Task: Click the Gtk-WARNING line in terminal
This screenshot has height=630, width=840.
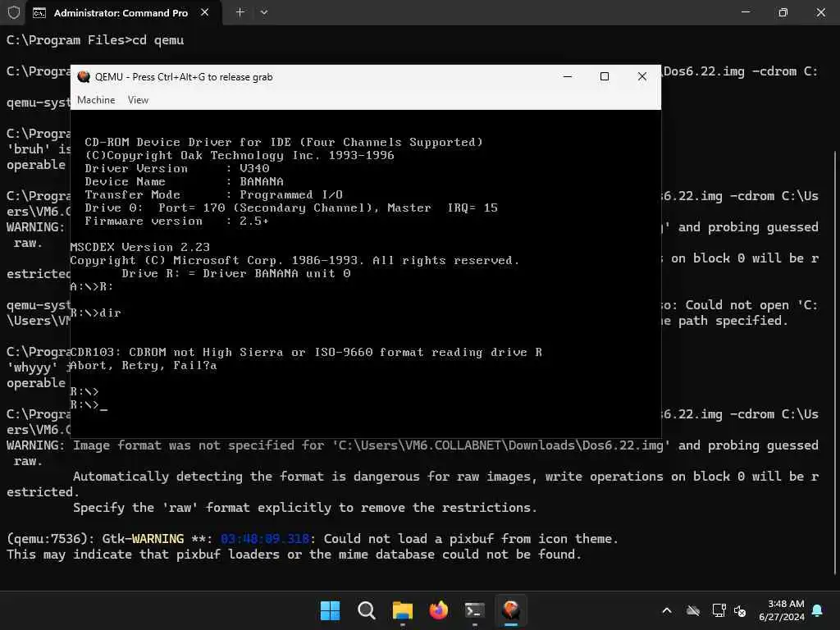Action: click(313, 539)
